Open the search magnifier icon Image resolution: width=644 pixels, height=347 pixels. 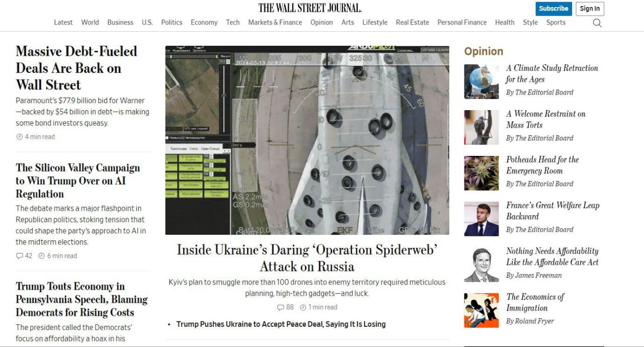point(597,23)
